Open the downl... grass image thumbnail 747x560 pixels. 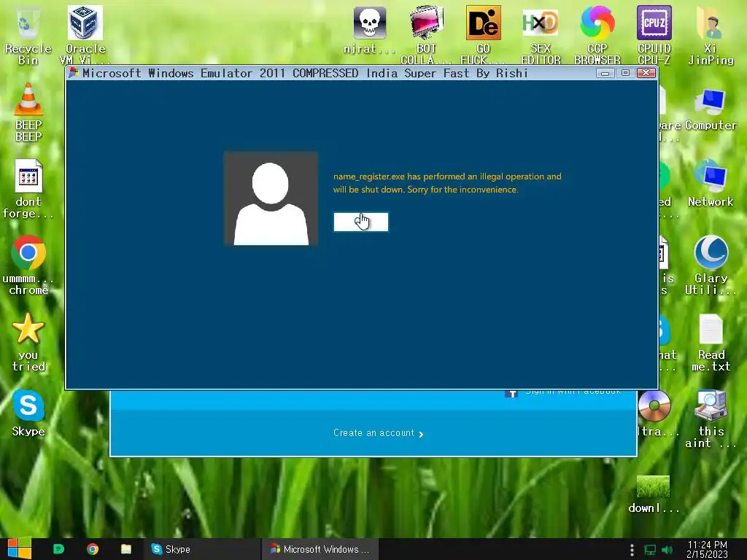(653, 486)
